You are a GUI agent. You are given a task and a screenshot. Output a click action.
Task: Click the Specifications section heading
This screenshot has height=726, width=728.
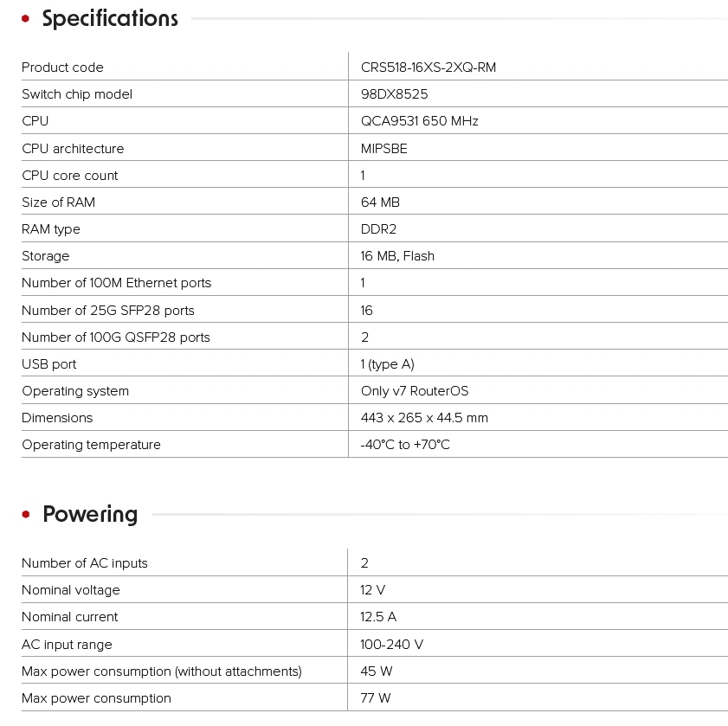click(110, 18)
